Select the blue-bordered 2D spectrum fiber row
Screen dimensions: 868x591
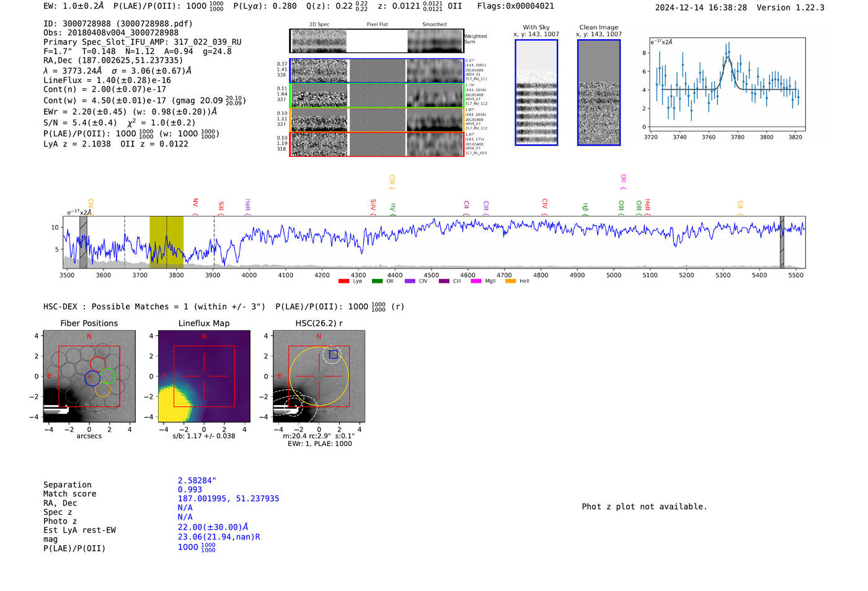(x=376, y=71)
